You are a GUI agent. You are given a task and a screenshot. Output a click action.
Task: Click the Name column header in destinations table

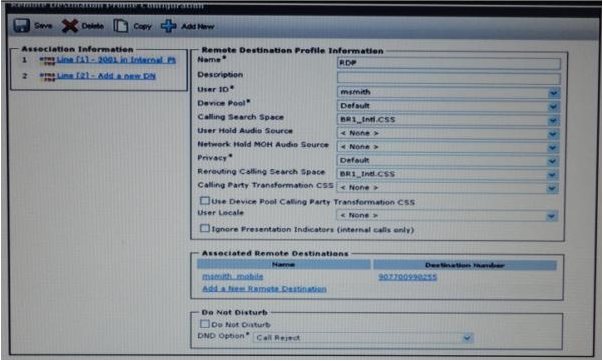tap(284, 265)
